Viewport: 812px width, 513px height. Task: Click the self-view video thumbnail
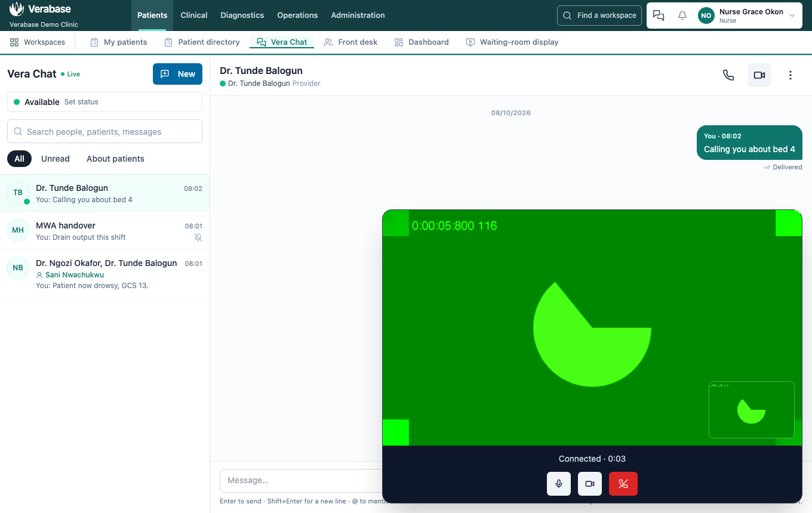(x=752, y=410)
